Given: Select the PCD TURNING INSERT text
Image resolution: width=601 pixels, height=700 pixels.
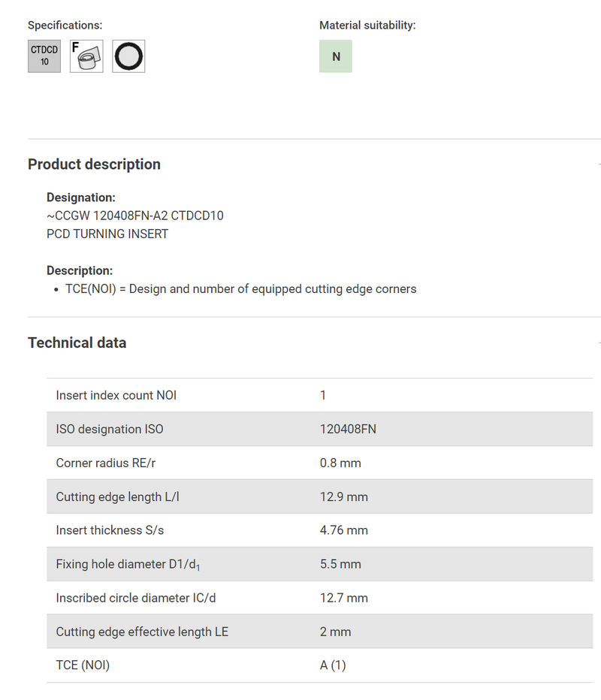Looking at the screenshot, I should pos(107,234).
